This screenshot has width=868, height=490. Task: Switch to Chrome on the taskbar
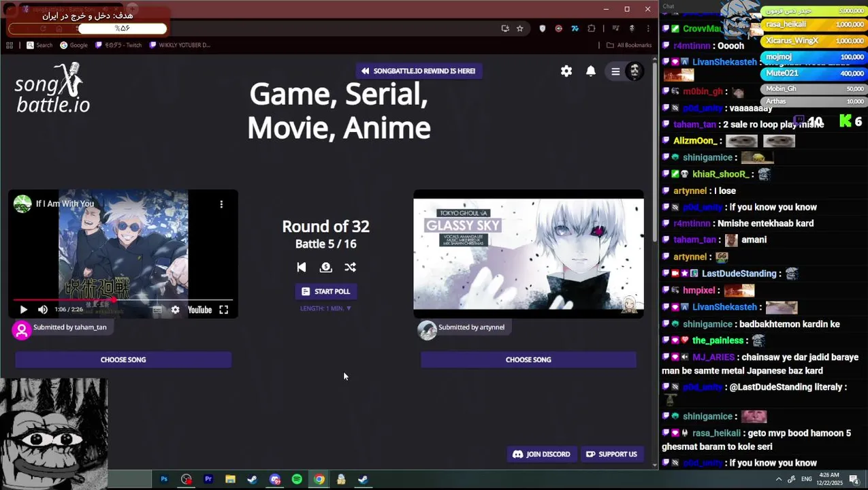point(319,479)
